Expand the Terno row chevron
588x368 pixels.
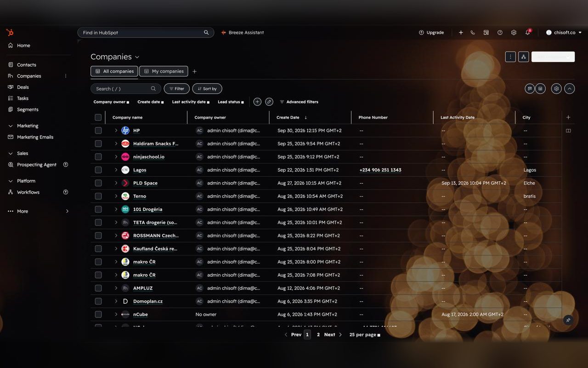click(116, 196)
